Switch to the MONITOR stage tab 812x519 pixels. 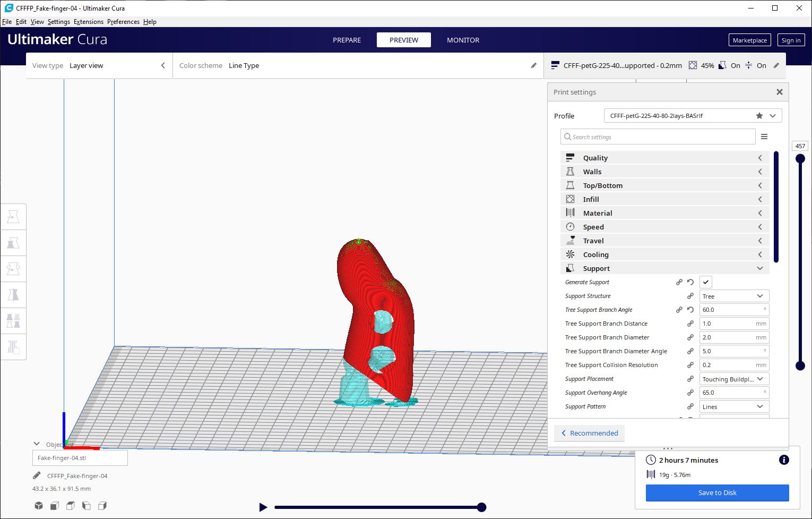[x=463, y=40]
